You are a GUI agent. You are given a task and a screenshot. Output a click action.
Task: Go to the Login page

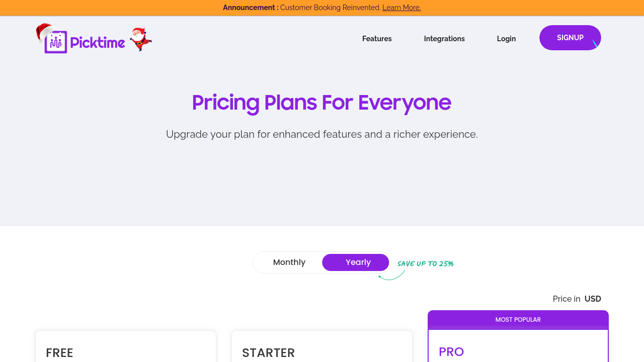point(506,39)
